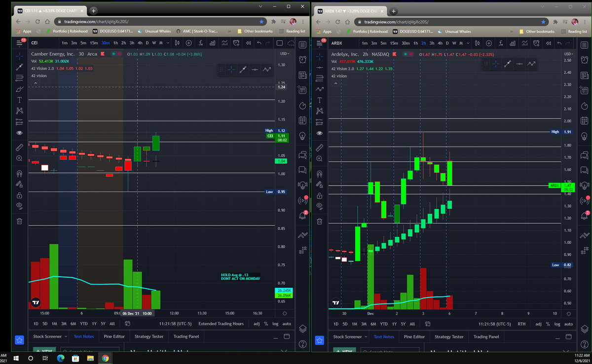Set YTD date range in the CEI window
The image size is (592, 364).
tap(84, 324)
